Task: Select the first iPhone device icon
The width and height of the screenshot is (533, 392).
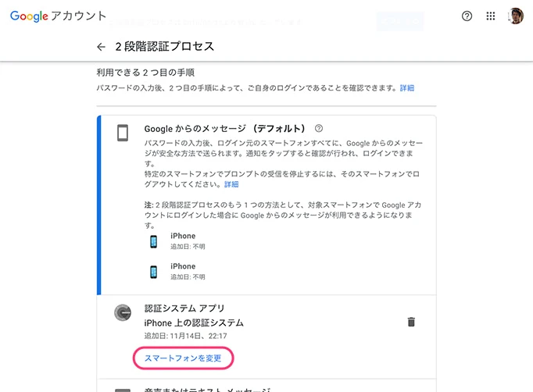Action: (x=154, y=241)
